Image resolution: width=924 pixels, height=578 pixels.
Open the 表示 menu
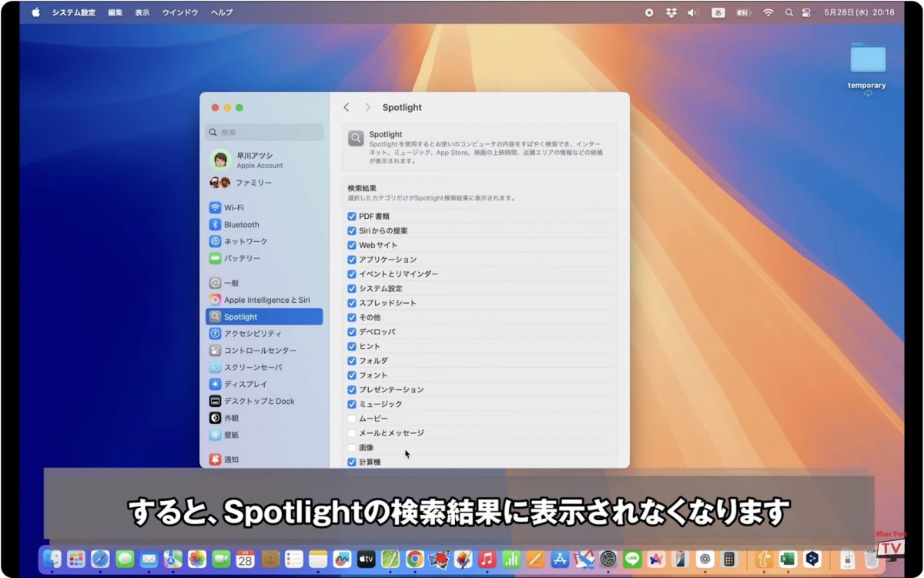(142, 12)
